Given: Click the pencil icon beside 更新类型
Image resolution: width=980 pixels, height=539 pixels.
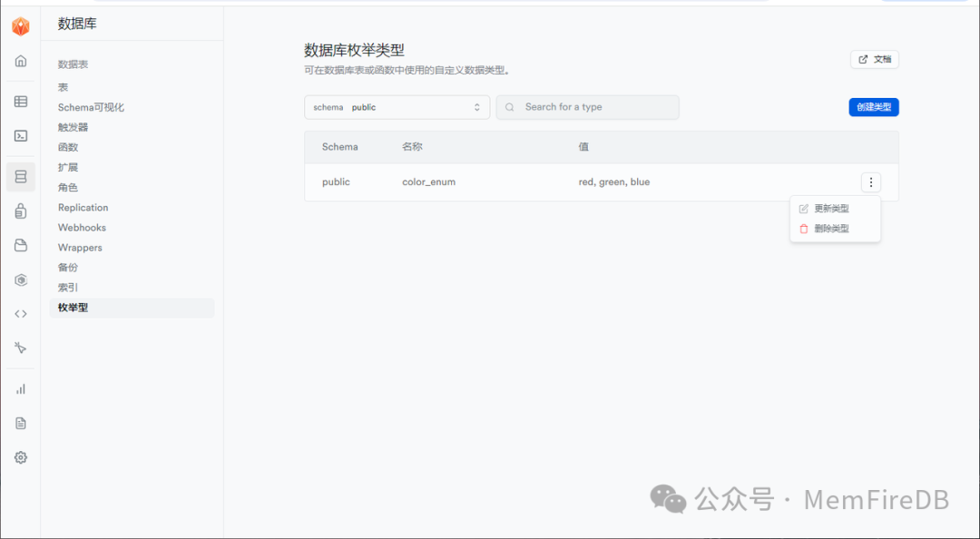Looking at the screenshot, I should [804, 209].
